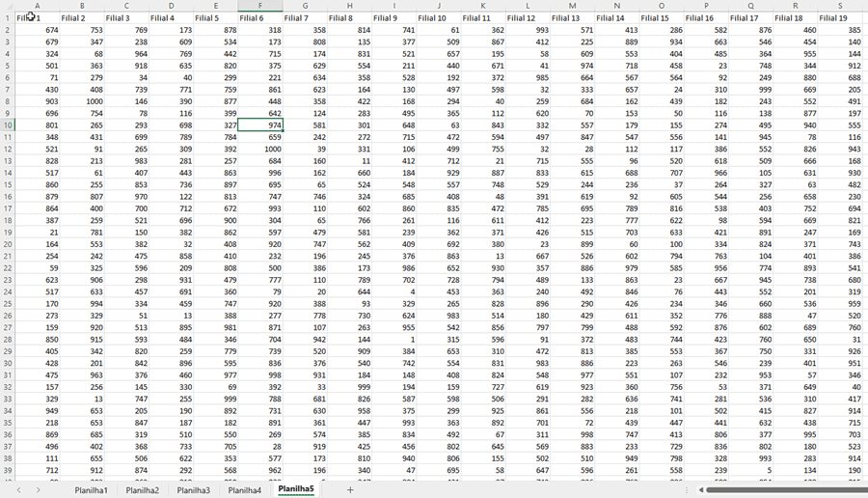868x498 pixels.
Task: Go to the Planilha4 sheet tab
Action: point(244,489)
